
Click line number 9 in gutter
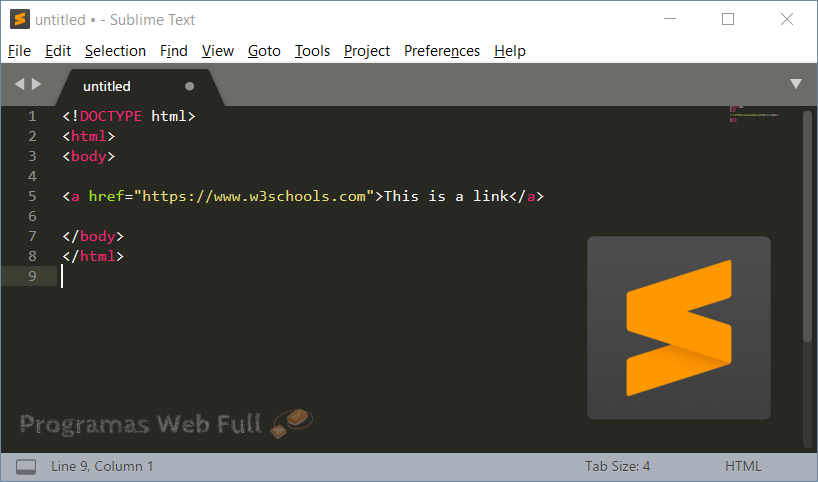point(32,276)
